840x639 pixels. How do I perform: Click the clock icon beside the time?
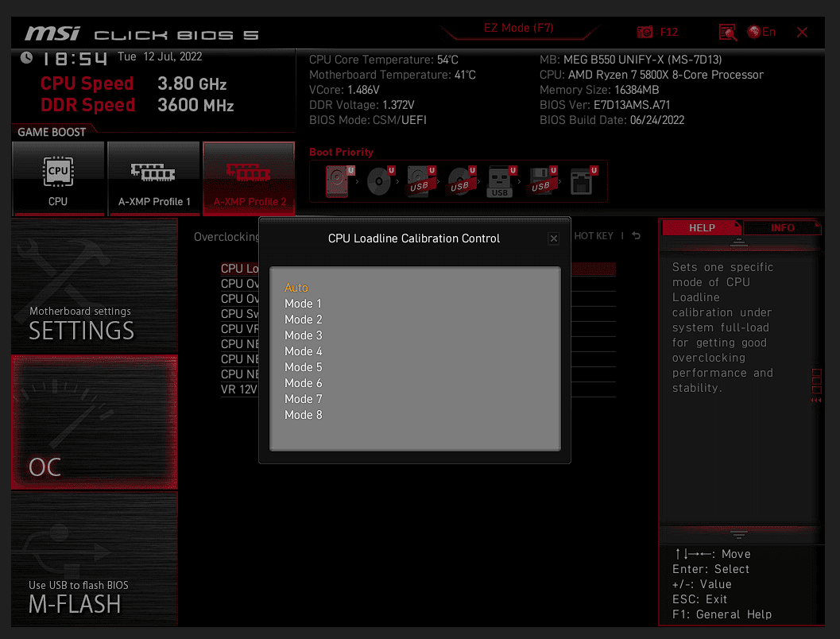[x=26, y=57]
